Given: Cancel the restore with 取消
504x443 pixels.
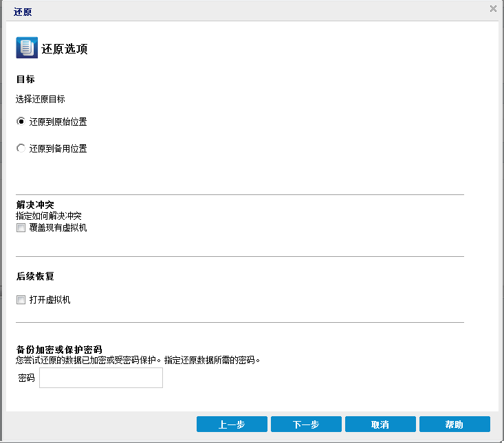Looking at the screenshot, I should point(380,424).
